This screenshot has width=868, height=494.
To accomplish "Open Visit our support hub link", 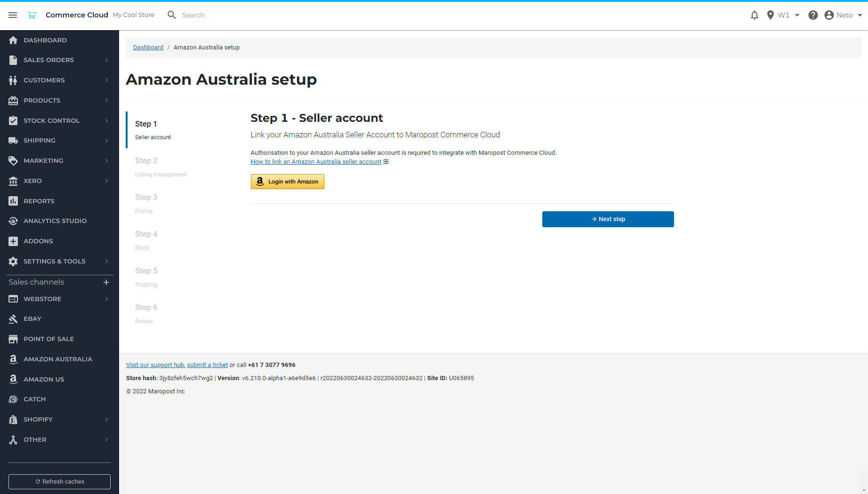I will tap(155, 365).
